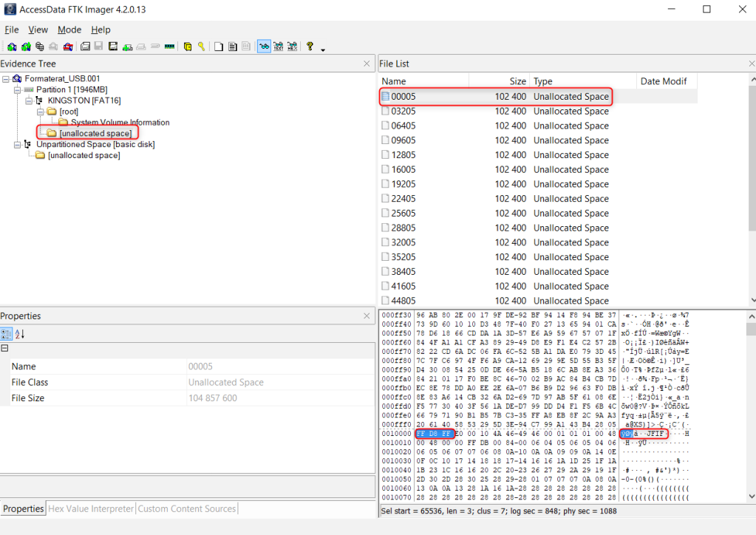Click the TEXT view mode glasses icon
Viewport: 756px width, 535px height.
279,47
